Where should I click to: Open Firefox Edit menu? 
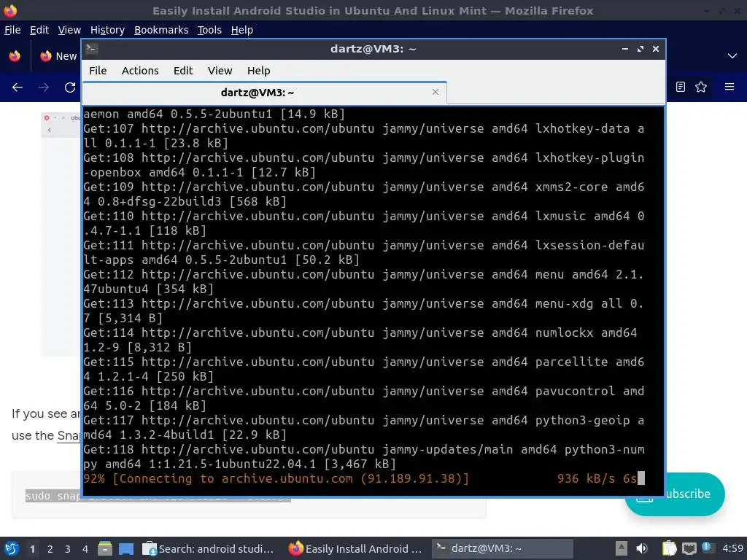pos(39,30)
